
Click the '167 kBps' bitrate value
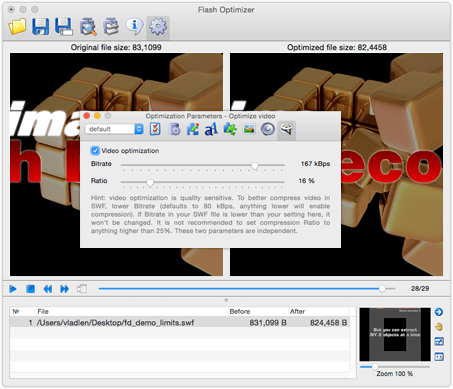click(315, 164)
